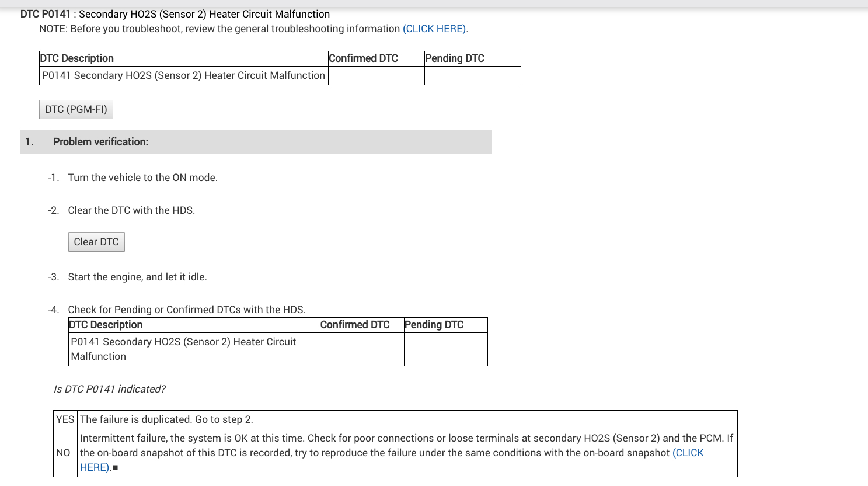The height and width of the screenshot is (486, 868).
Task: Click P0141 description cell in step -4 table
Action: 194,349
